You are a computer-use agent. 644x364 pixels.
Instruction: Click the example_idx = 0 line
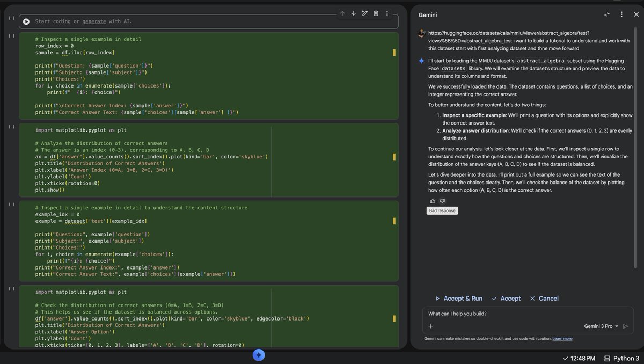tap(57, 214)
